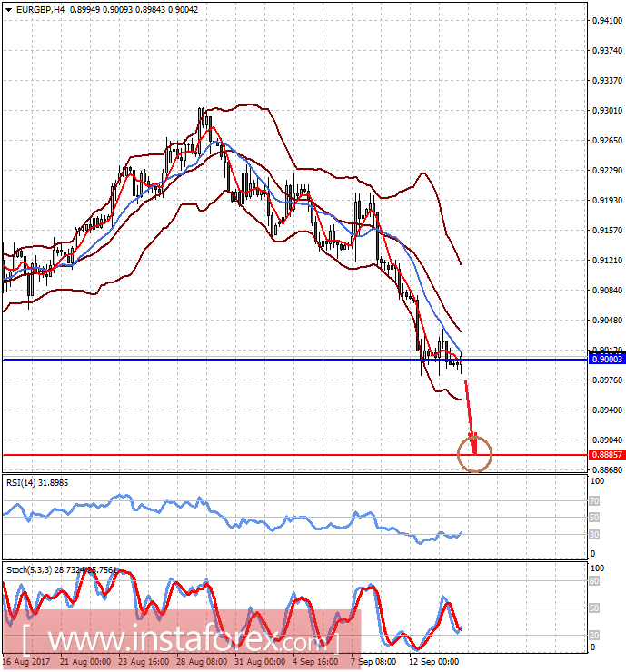Viewport: 626px width, 672px height.
Task: Click the 0.89400 price scale value
Action: 607,410
